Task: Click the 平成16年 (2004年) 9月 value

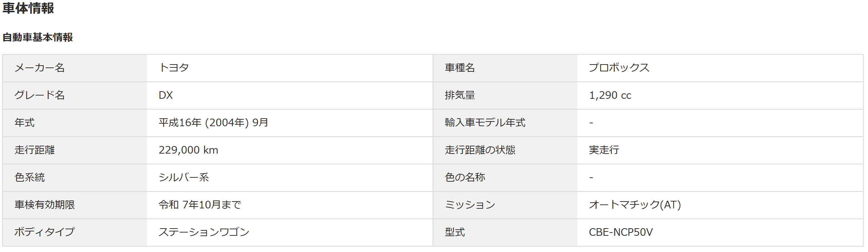Action: pos(213,123)
